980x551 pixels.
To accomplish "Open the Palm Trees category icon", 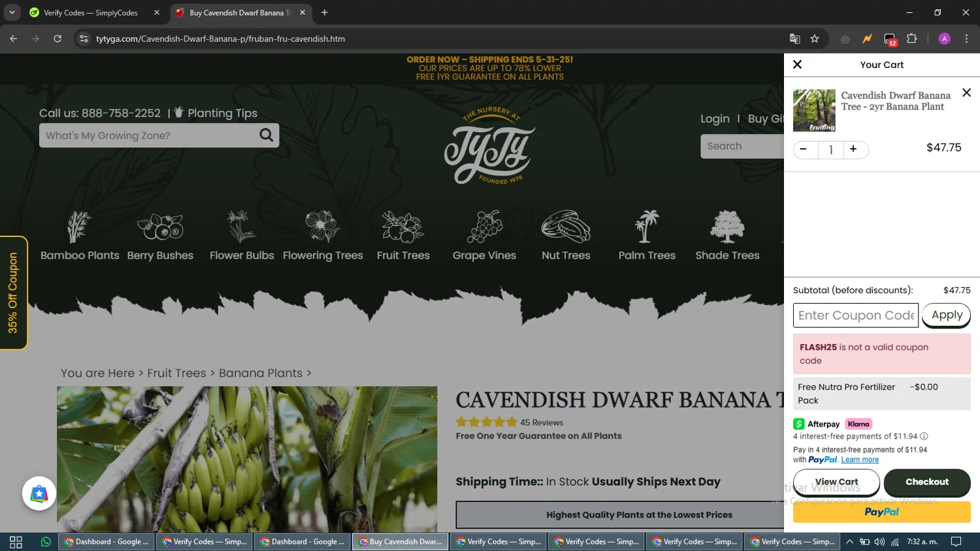I will point(647,227).
